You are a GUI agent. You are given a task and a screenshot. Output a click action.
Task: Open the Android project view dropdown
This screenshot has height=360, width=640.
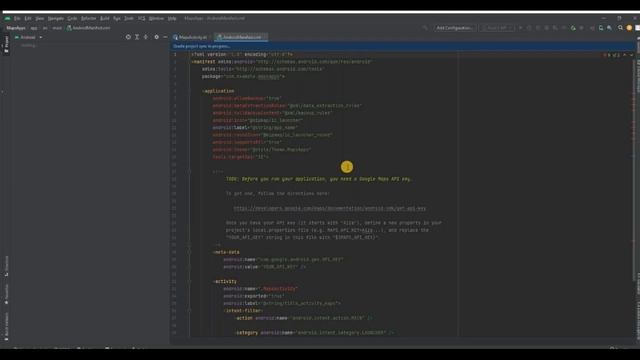[29, 37]
